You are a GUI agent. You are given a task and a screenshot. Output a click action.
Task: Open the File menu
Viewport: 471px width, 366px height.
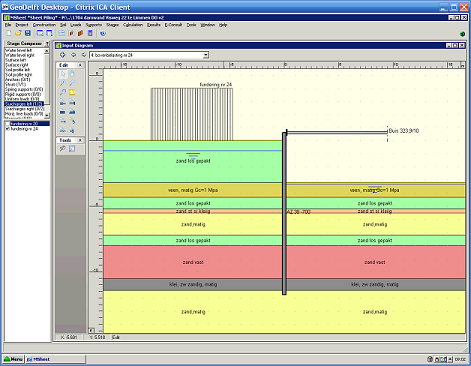(x=8, y=25)
